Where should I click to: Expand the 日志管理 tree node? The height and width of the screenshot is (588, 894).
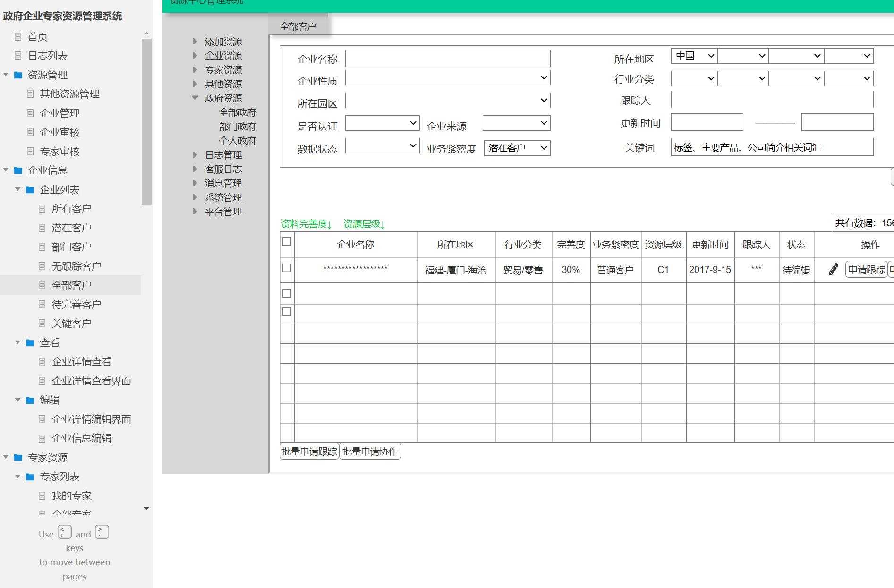click(195, 155)
